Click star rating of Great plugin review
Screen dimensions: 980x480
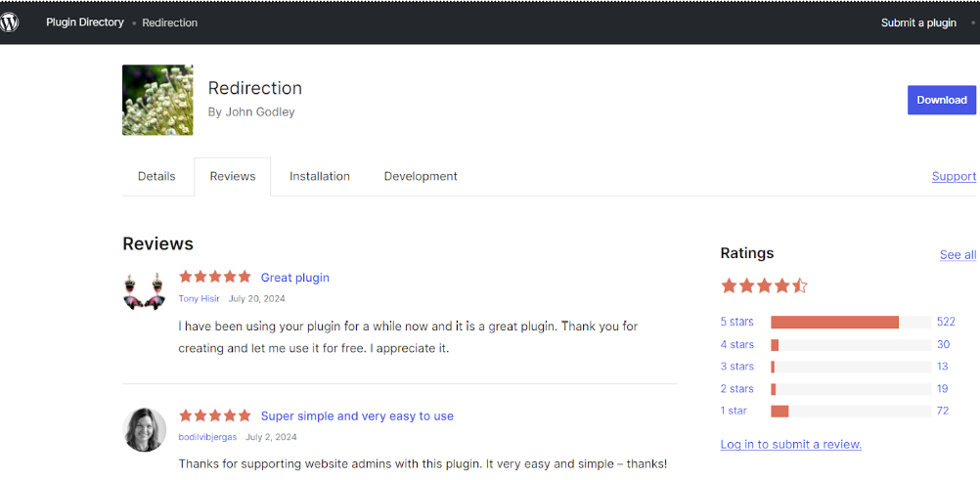pos(214,277)
